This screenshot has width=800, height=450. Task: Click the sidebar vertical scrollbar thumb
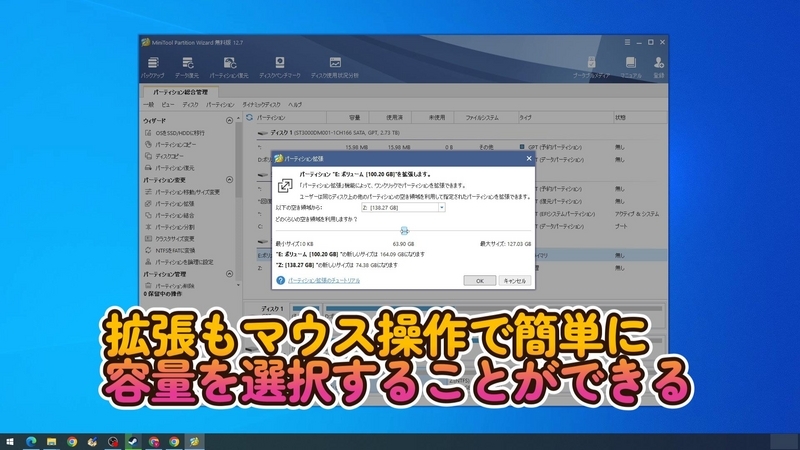(x=238, y=160)
